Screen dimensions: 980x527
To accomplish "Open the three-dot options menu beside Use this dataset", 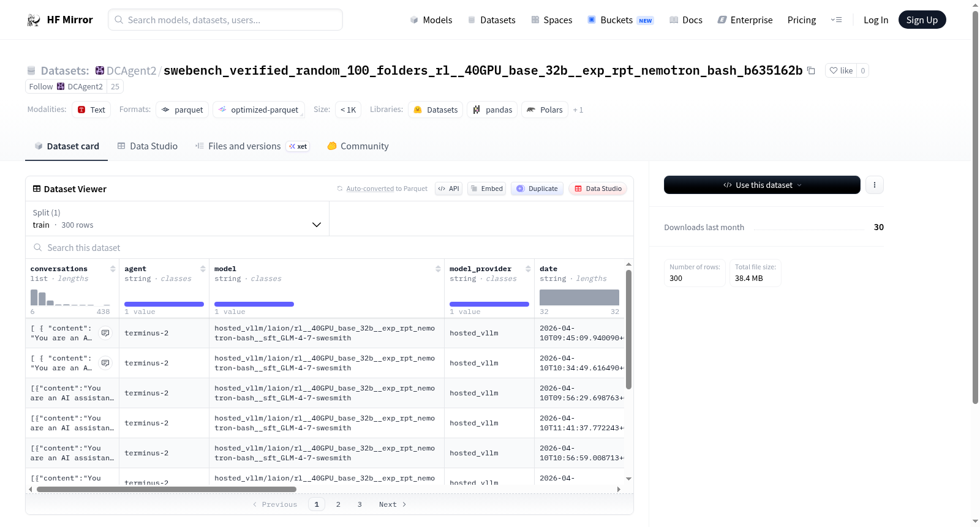I will coord(875,185).
